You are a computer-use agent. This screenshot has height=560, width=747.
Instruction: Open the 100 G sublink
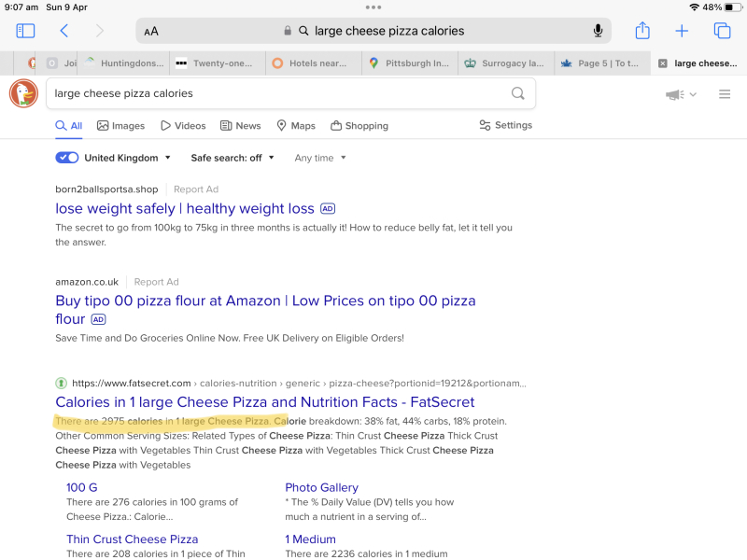point(82,487)
